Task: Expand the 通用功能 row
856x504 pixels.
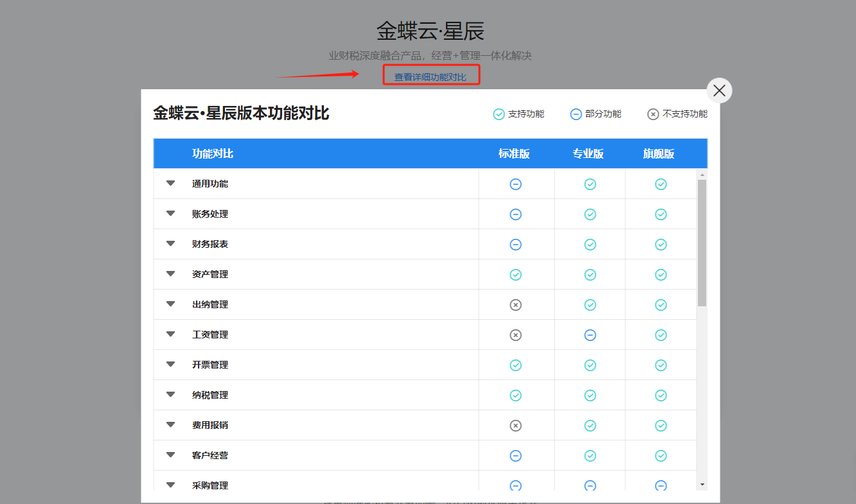Action: pos(170,184)
